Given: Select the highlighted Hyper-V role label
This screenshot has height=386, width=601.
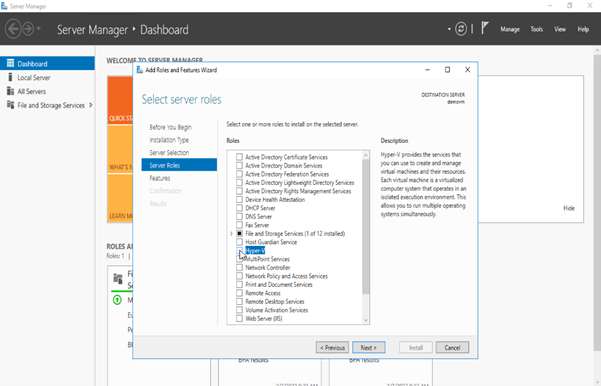Looking at the screenshot, I should [x=255, y=251].
